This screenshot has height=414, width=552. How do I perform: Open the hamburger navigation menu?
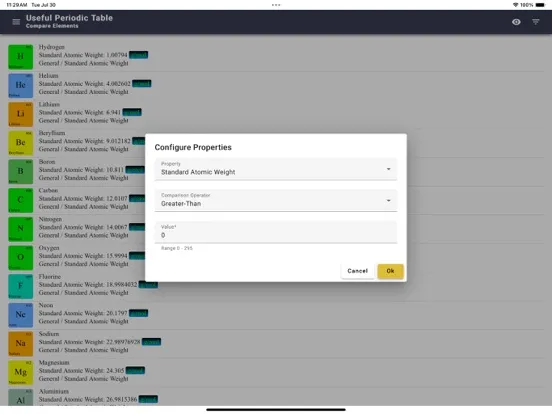coord(16,22)
